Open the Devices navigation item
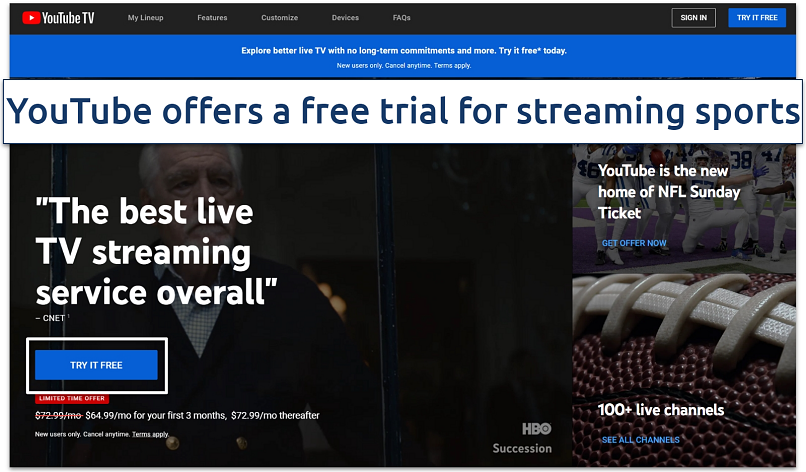 pos(345,18)
